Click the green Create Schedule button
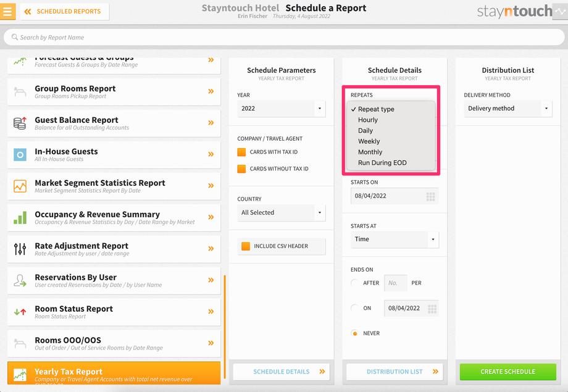The height and width of the screenshot is (392, 568). point(508,372)
